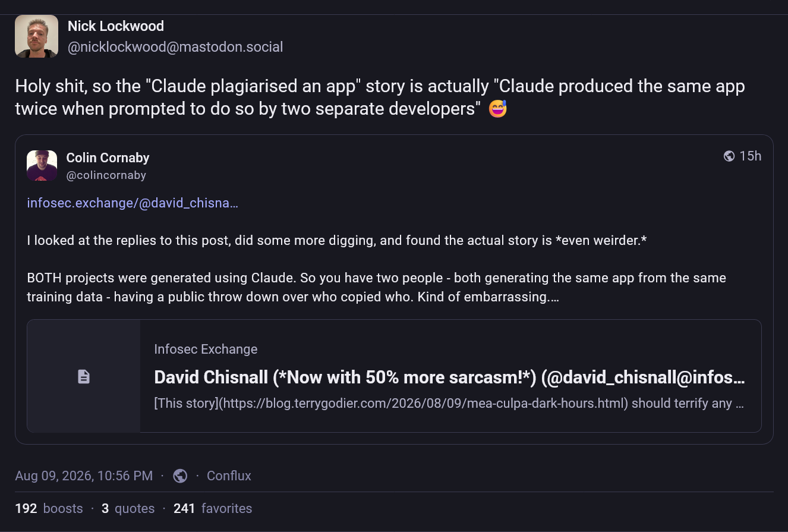Open the quoted post body text
The height and width of the screenshot is (532, 788).
(376, 269)
